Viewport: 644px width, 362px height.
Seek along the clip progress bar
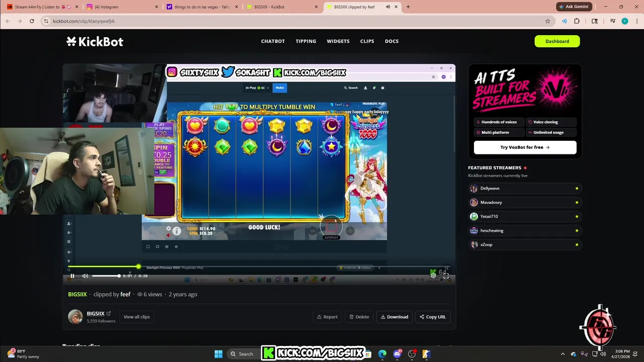pyautogui.click(x=259, y=266)
